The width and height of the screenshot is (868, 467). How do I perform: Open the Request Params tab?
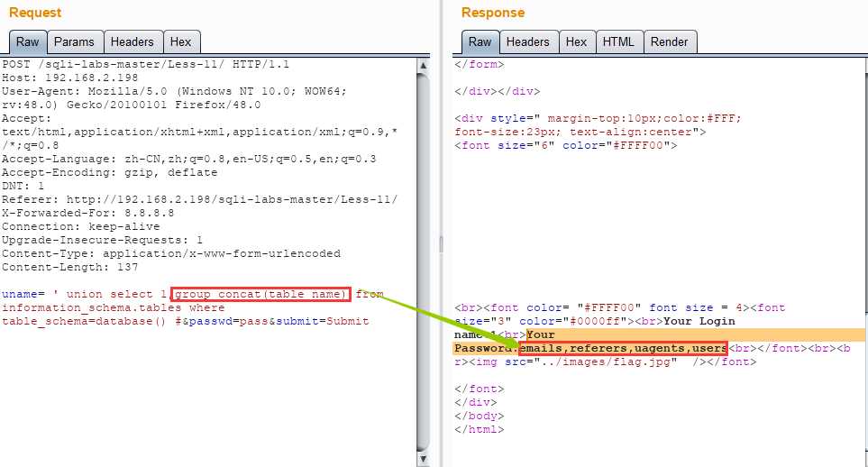click(74, 42)
